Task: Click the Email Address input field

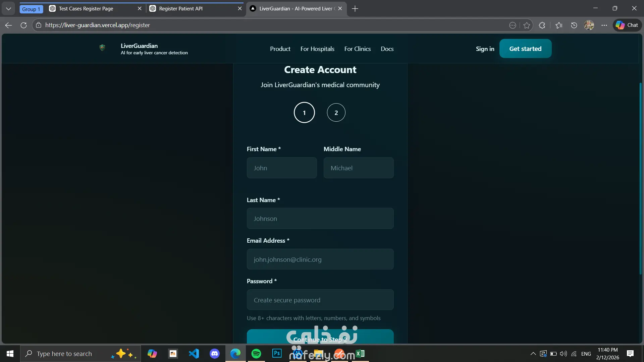Action: [x=320, y=259]
